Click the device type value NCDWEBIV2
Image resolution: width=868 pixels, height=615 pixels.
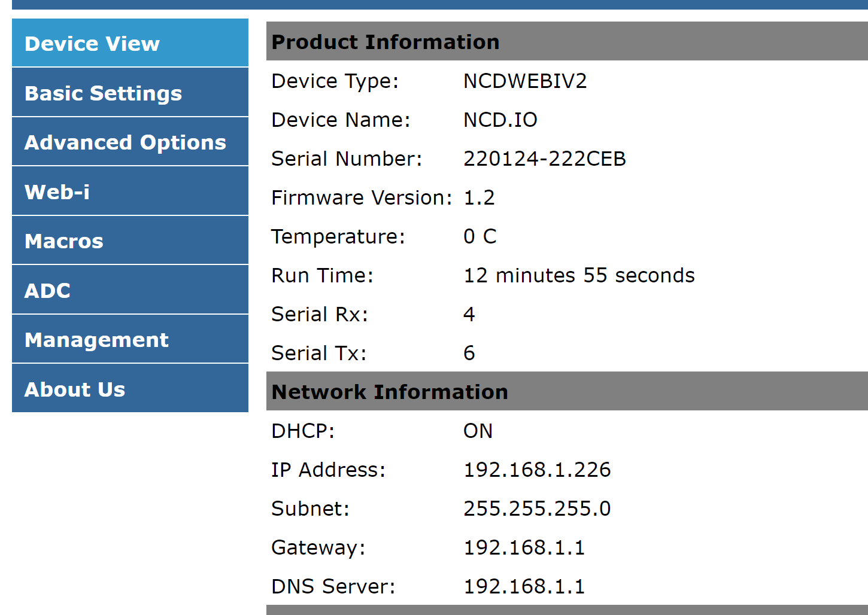(x=525, y=81)
